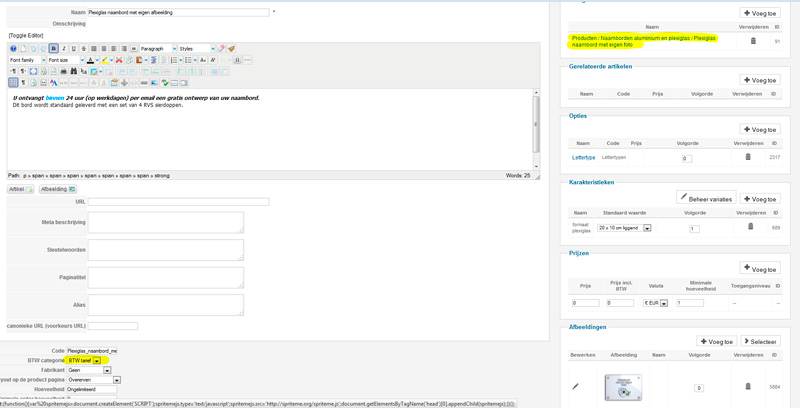Image resolution: width=800 pixels, height=408 pixels.
Task: Click the print icon in the editor
Action: (64, 71)
